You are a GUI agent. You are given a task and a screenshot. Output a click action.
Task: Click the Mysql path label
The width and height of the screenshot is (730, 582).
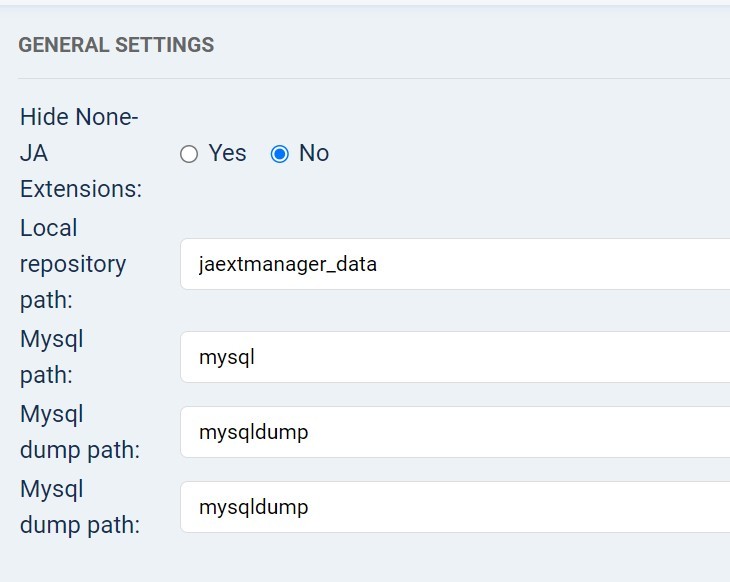pos(52,357)
